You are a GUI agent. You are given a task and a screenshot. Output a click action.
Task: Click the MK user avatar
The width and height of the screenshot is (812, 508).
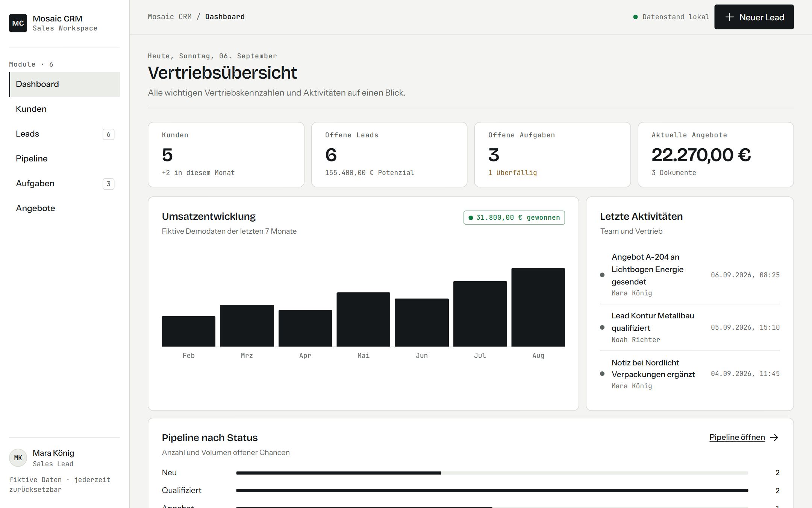click(x=18, y=458)
